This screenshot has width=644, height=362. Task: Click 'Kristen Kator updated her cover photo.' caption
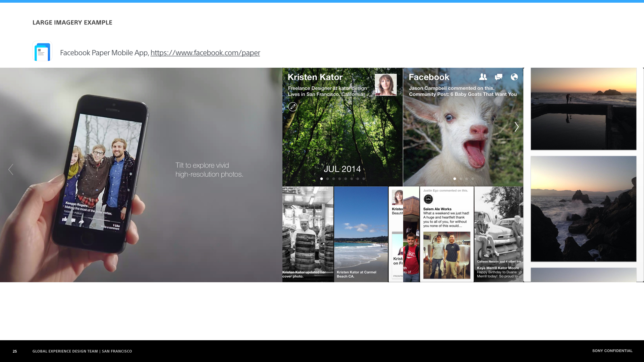[x=304, y=274]
